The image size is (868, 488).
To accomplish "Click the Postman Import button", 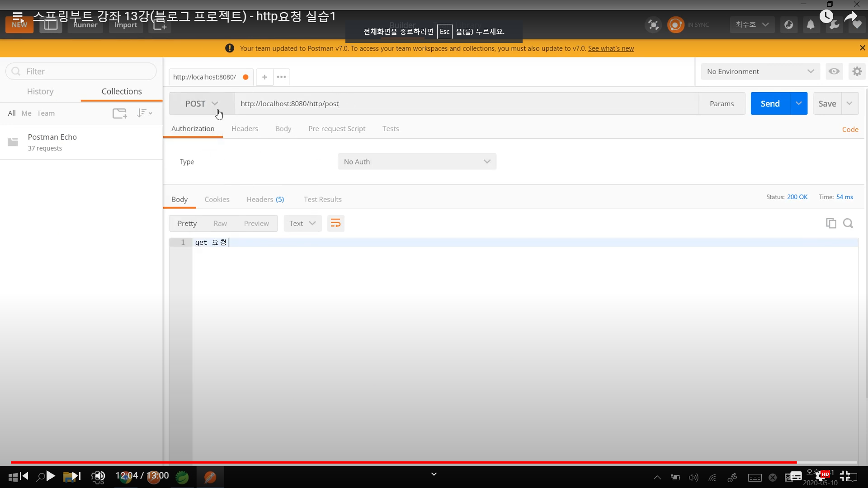I will [126, 25].
